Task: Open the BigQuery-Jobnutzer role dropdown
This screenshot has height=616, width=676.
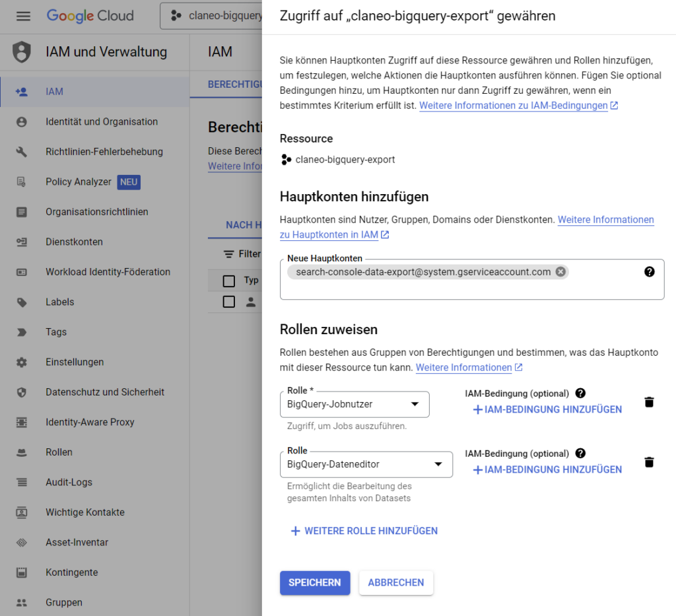Action: click(355, 404)
